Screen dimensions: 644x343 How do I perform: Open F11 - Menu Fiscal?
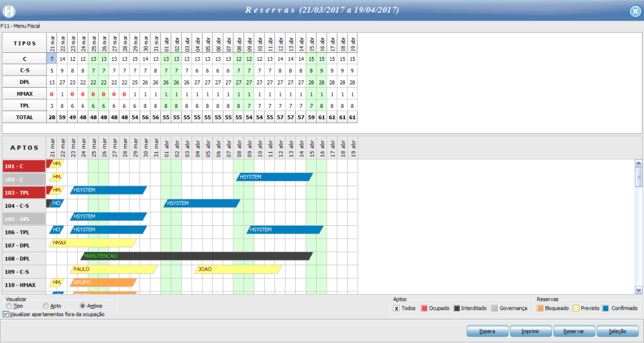point(20,26)
